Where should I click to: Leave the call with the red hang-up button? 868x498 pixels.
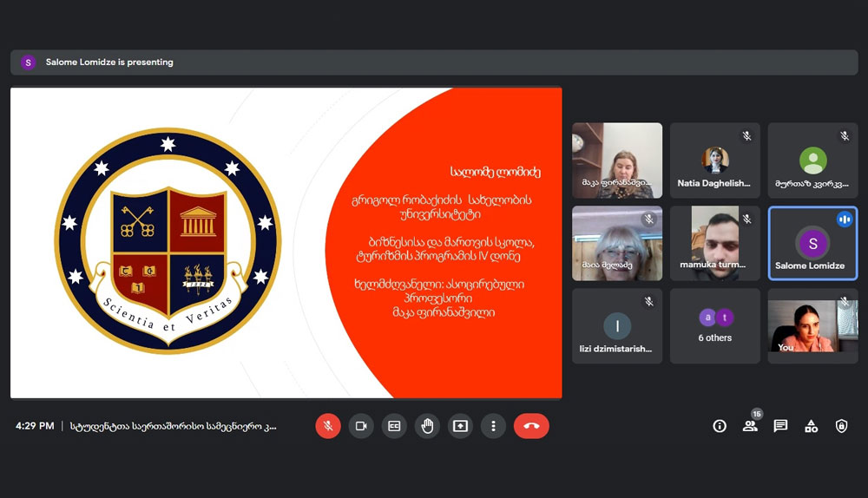click(531, 426)
